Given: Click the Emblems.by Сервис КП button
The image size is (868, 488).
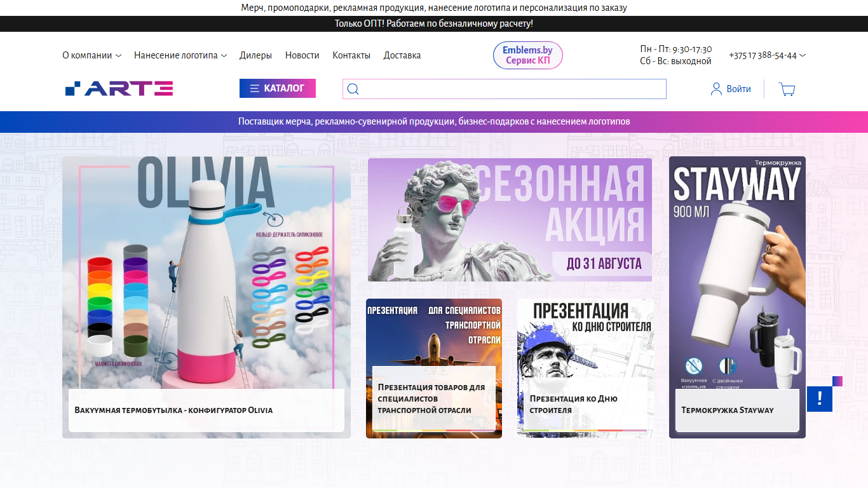Looking at the screenshot, I should (x=528, y=55).
